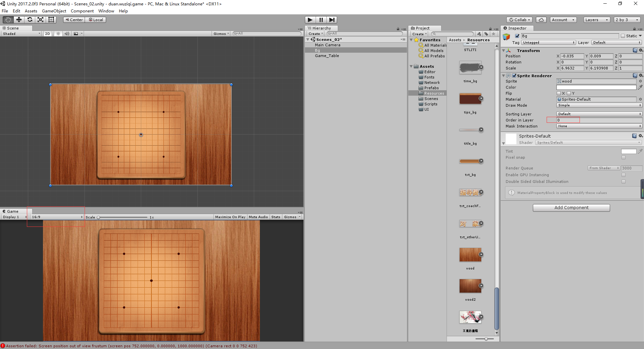Screen dimensions: 644x349
Task: Click the Step frame button
Action: tap(332, 19)
